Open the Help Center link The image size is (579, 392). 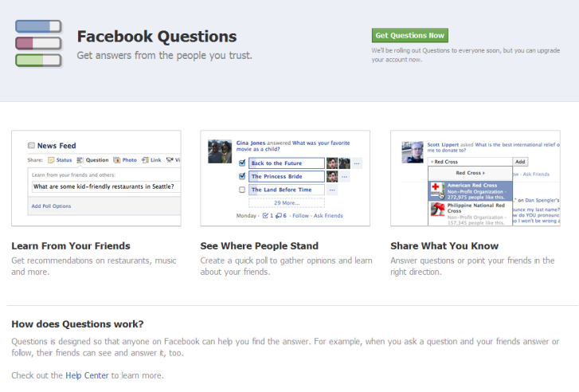point(86,374)
